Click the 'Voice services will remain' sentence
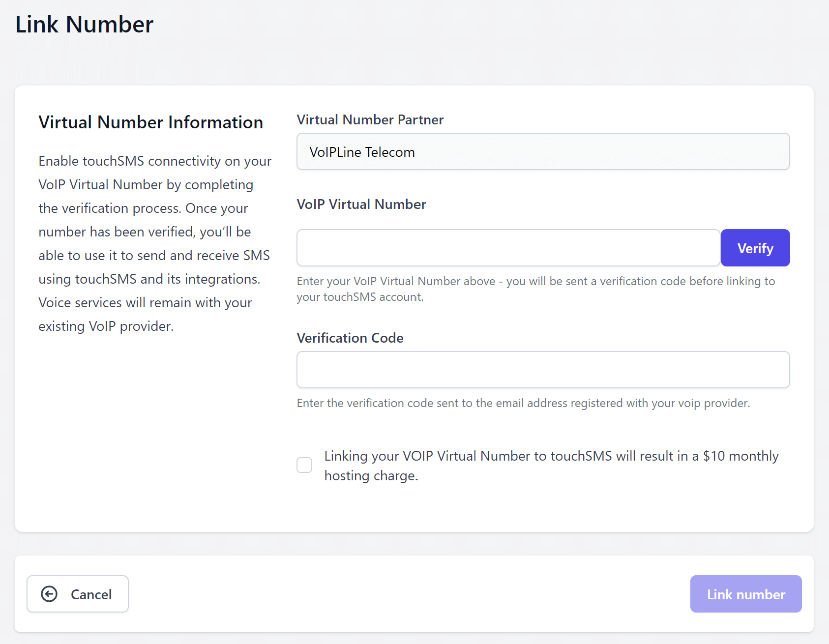 [x=145, y=303]
